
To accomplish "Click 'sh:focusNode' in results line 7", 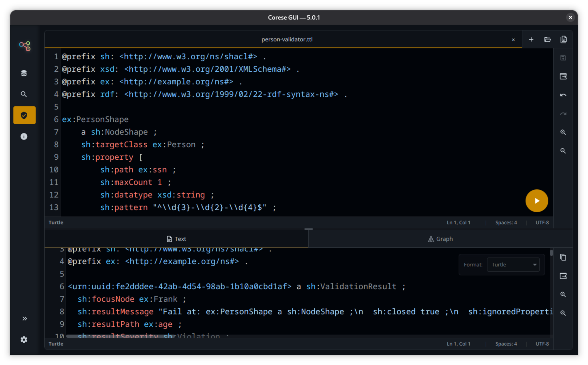I will click(106, 299).
